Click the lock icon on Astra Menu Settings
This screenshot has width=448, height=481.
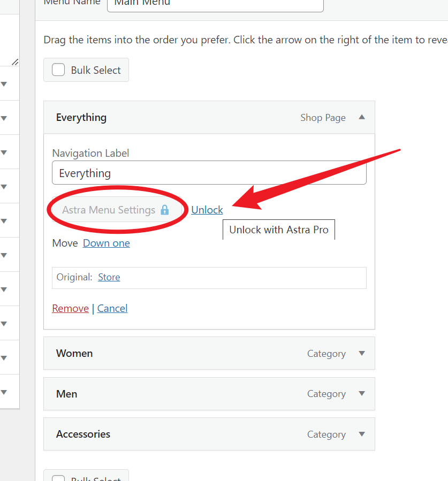[165, 210]
